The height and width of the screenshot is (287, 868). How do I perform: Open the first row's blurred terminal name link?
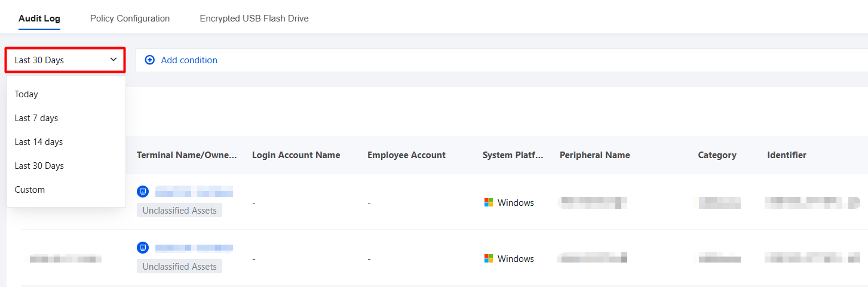click(x=194, y=192)
